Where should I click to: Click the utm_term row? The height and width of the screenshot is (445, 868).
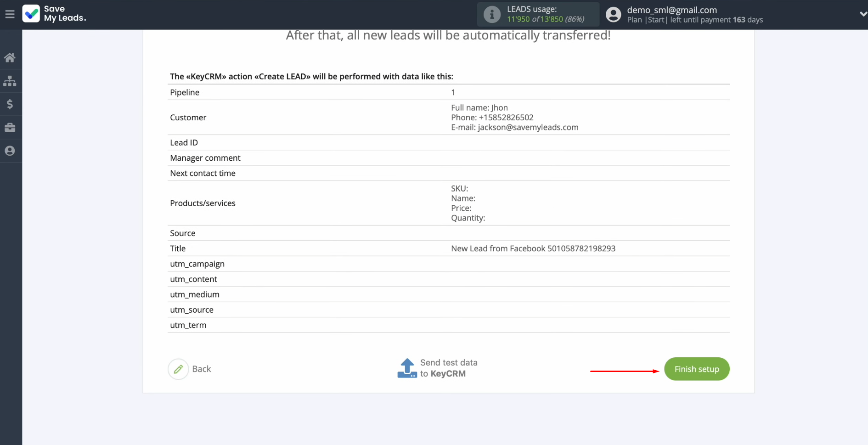point(448,325)
